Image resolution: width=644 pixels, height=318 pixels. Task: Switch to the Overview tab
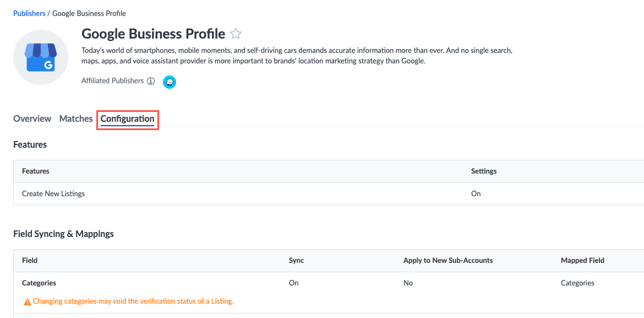pos(32,118)
